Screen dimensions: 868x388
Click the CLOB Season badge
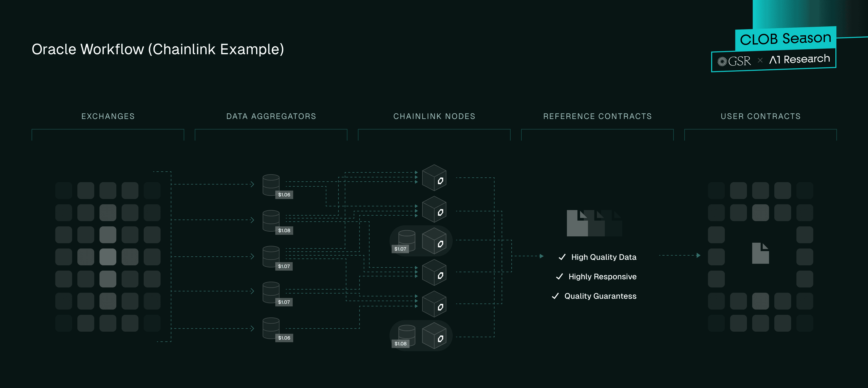[785, 38]
